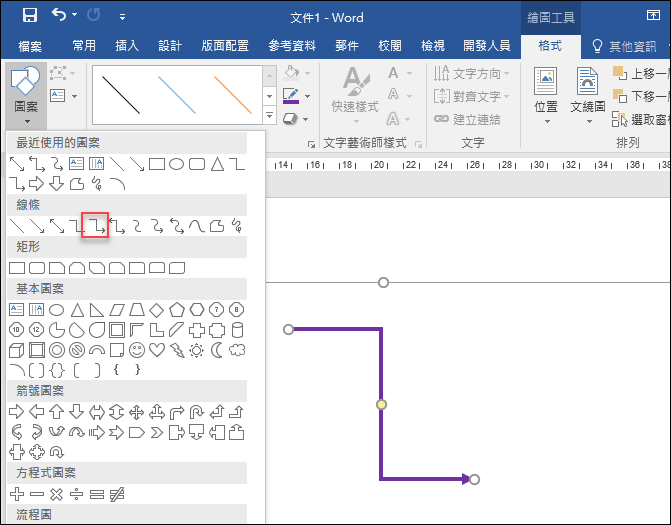Select the elbow arrow connector shape
671x525 pixels.
tap(95, 226)
